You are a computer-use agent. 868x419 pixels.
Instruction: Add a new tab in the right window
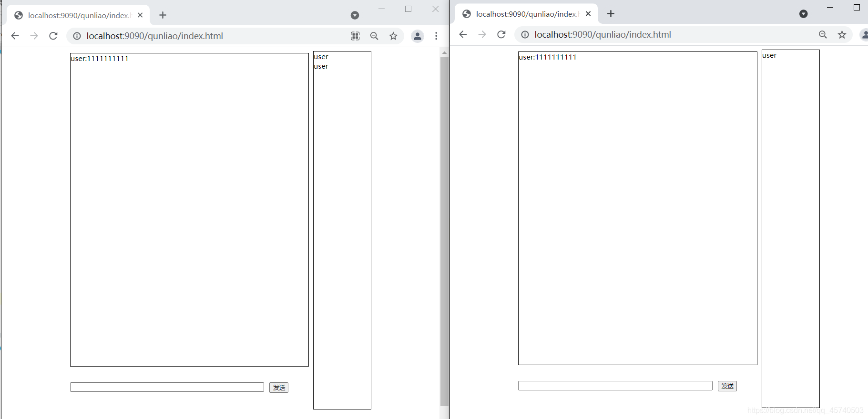(611, 14)
